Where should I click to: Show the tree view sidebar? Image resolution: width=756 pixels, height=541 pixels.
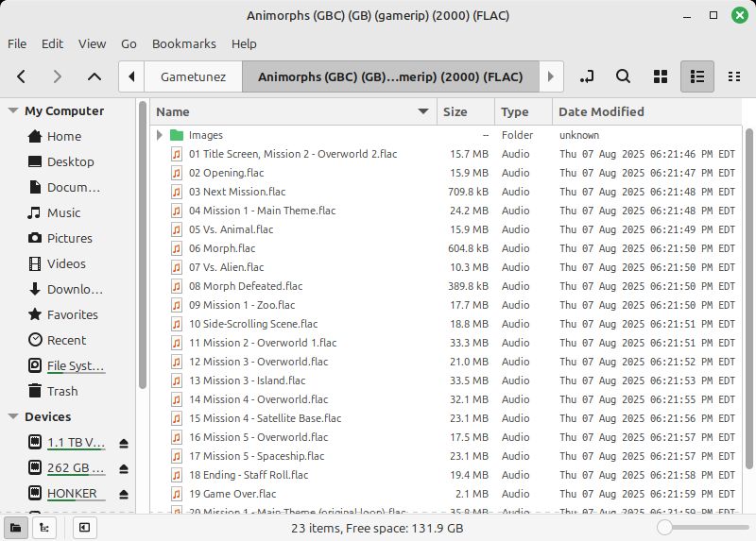pos(43,528)
